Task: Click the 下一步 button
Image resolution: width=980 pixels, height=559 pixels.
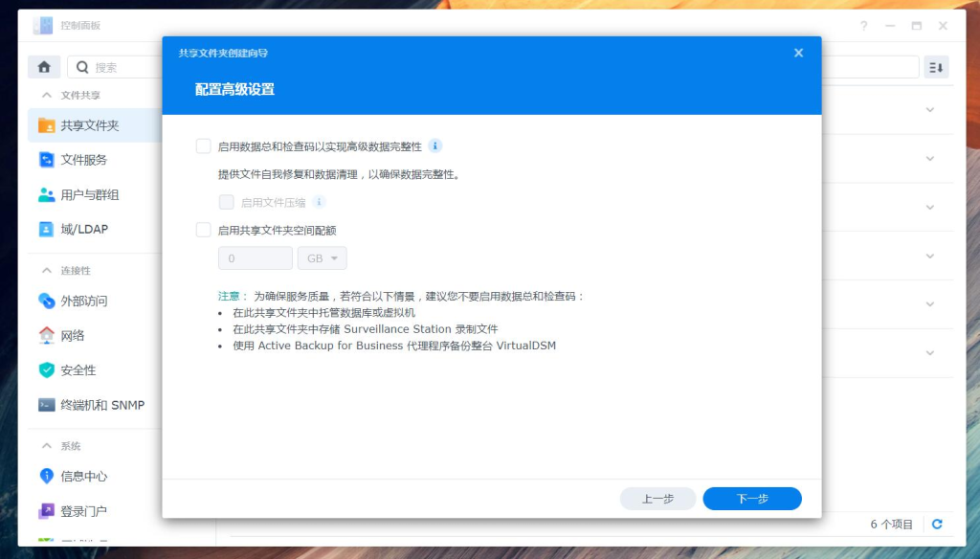Action: [752, 498]
